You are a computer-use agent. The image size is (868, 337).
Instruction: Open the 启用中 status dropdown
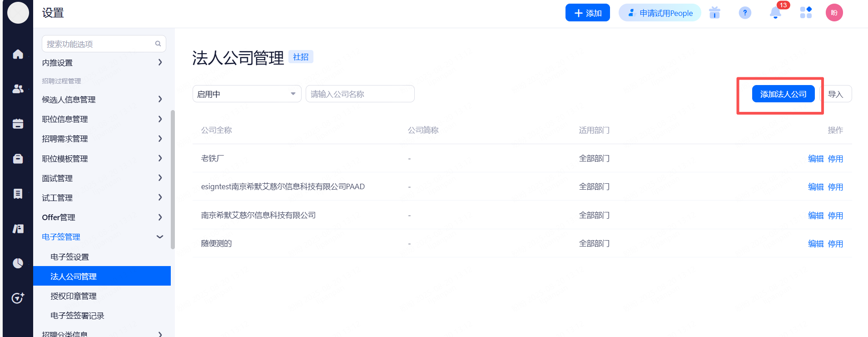click(247, 94)
